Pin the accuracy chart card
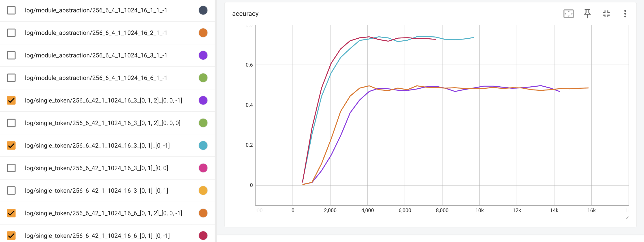The width and height of the screenshot is (644, 242). point(587,14)
